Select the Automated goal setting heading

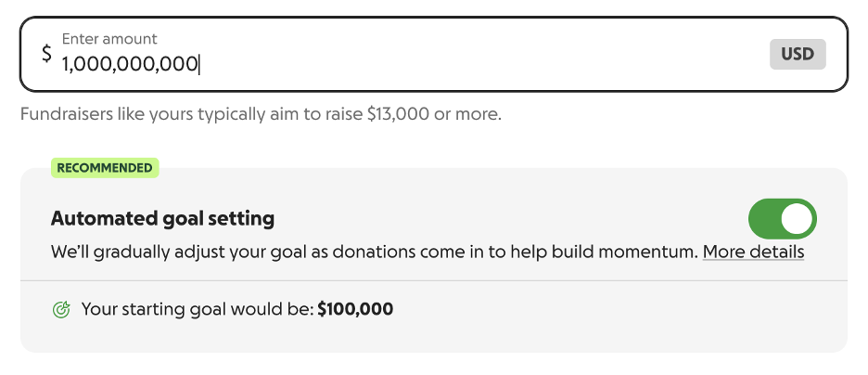tap(162, 219)
